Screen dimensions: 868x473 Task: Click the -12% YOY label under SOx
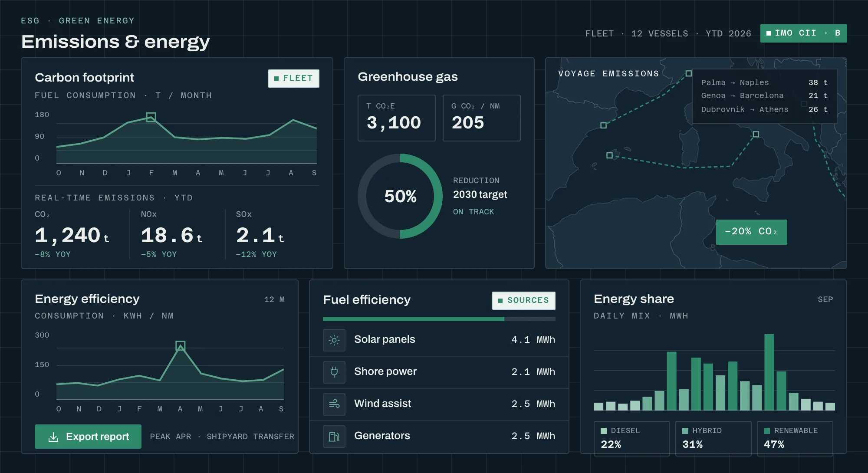(256, 254)
